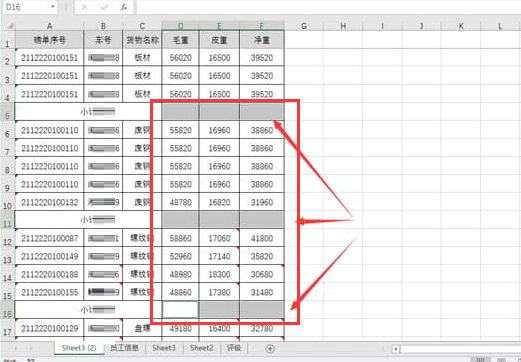
Task: Select column I header
Action: point(382,26)
